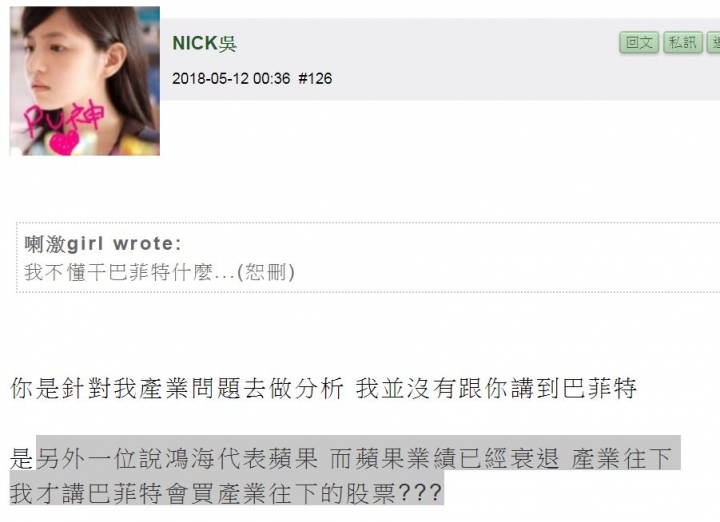Screen dimensions: 720x522
Task: Open the avatar photo of NICK吳
Action: 85,81
